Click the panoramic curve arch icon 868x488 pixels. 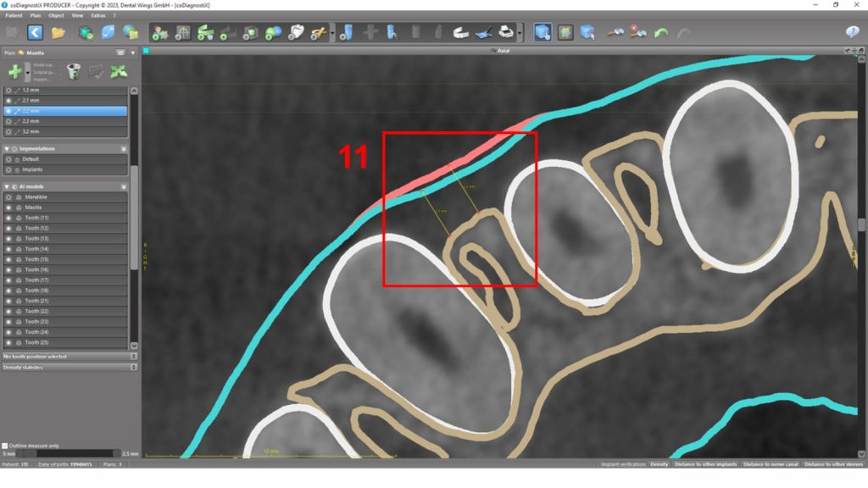182,33
